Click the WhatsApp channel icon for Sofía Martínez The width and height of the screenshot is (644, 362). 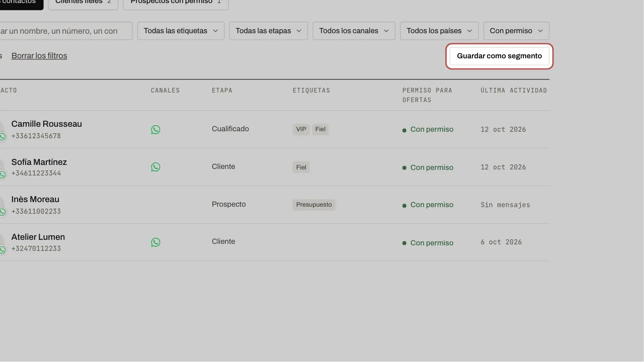155,167
